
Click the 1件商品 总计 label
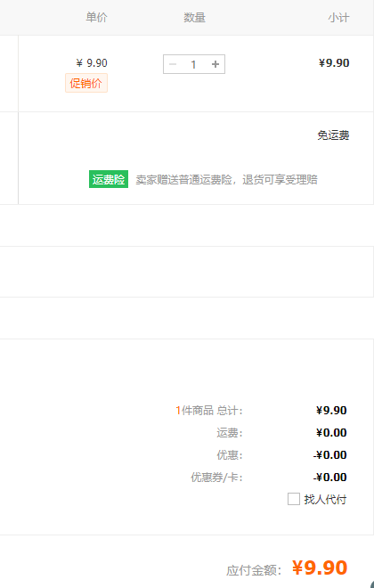coord(209,410)
